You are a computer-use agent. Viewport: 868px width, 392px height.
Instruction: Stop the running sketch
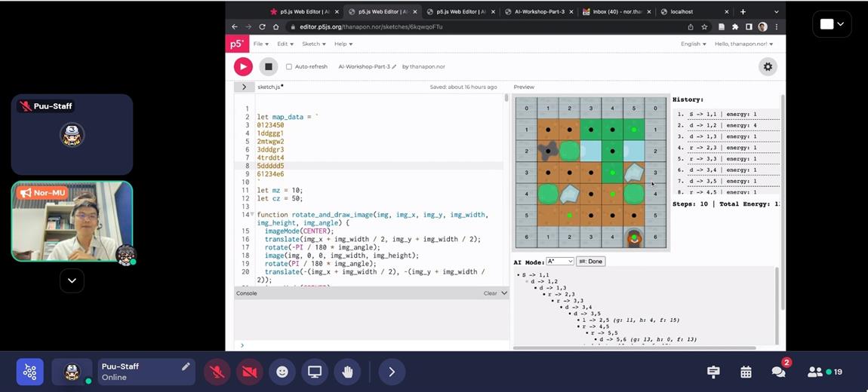coord(268,66)
